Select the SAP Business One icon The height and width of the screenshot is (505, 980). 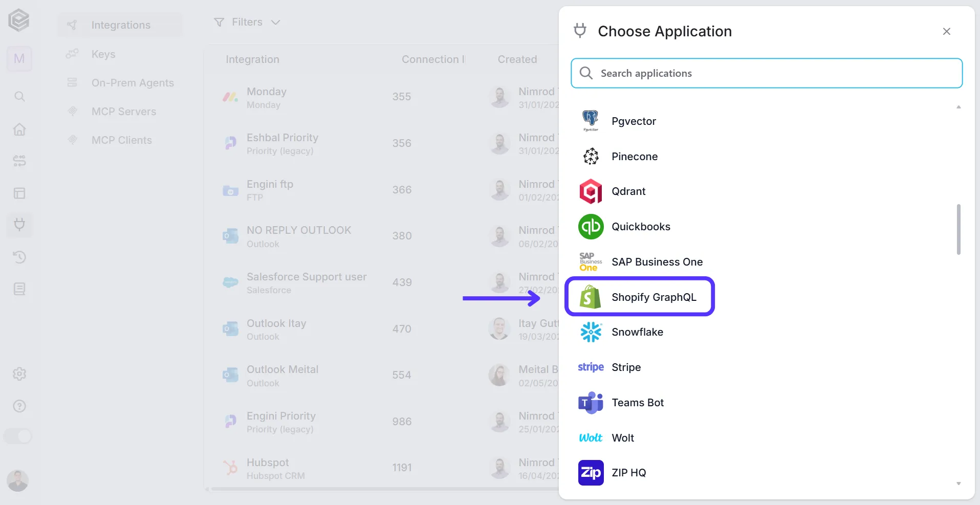(x=591, y=261)
